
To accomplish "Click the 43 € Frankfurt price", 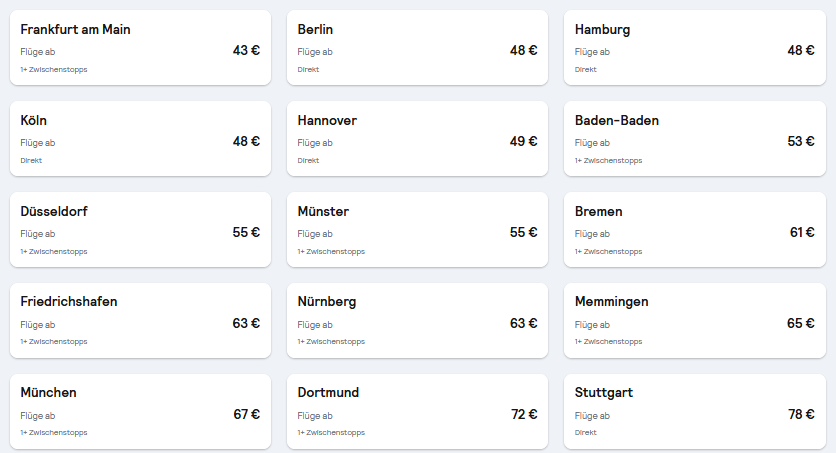I will [x=246, y=50].
